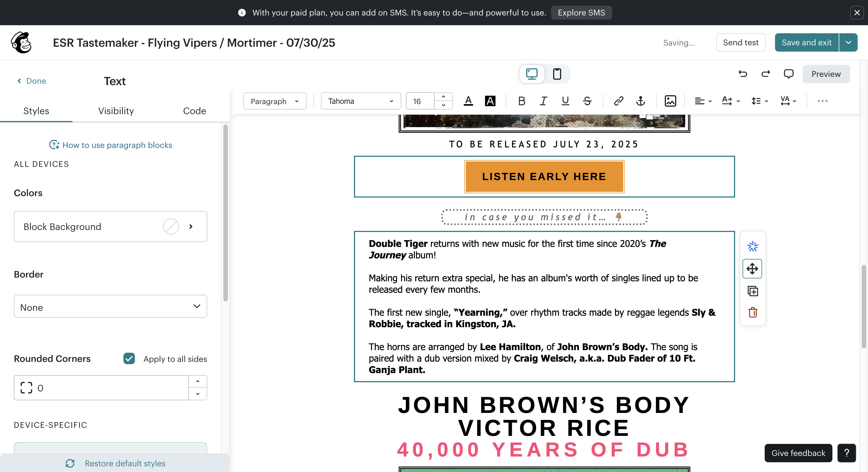Click the campaign title text
868x472 pixels.
[x=194, y=43]
